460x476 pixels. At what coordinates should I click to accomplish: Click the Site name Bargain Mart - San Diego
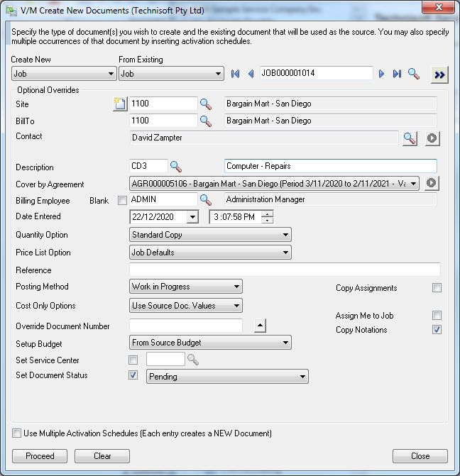(331, 104)
